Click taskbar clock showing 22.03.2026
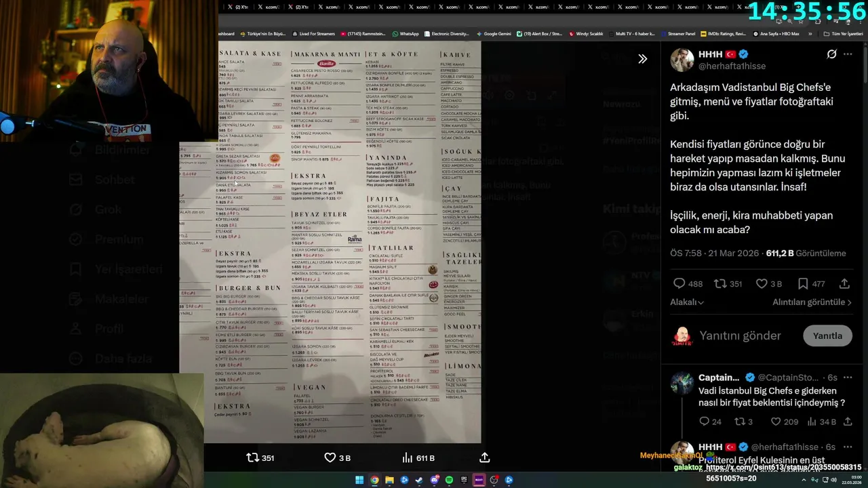The width and height of the screenshot is (868, 488). click(x=852, y=480)
